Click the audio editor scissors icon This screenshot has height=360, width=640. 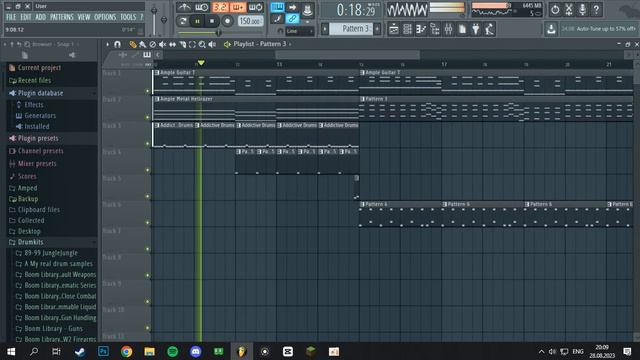click(x=569, y=9)
